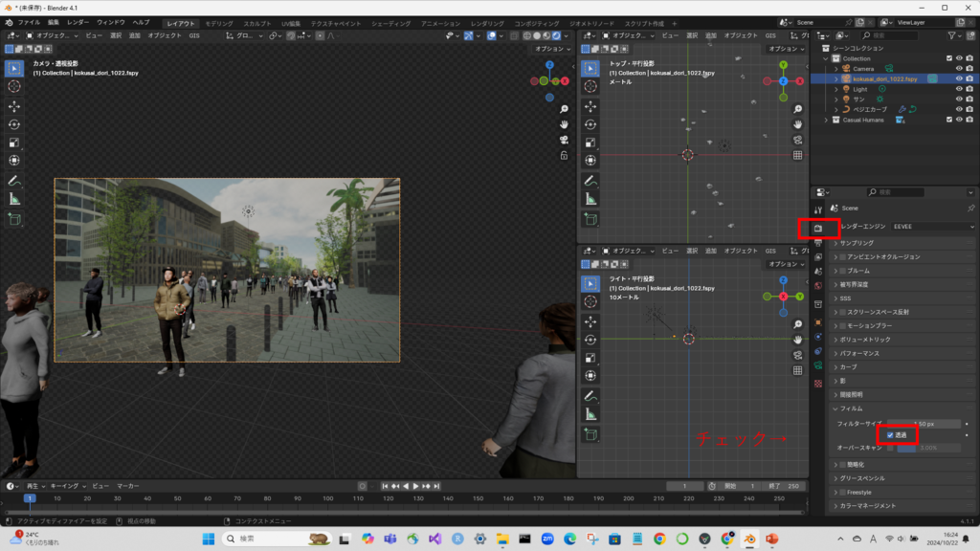Viewport: 980px width, 551px height.
Task: Switch to the モデリング workspace tab
Action: (218, 22)
